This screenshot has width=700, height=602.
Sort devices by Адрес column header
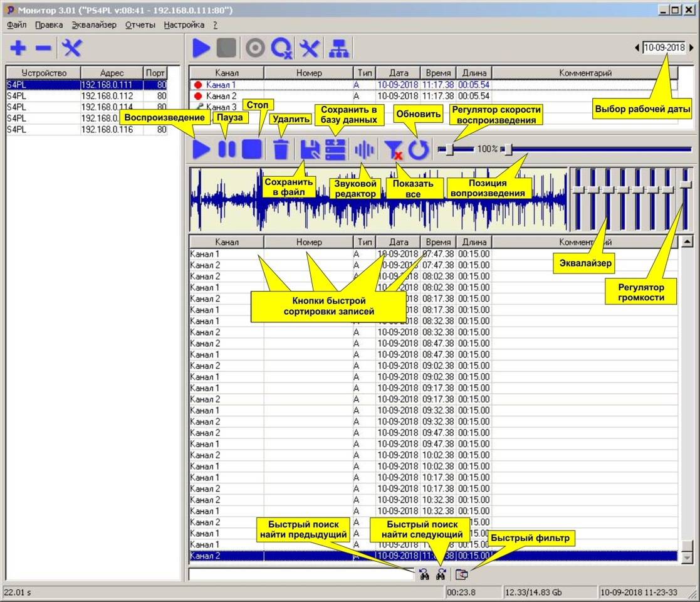pos(112,73)
